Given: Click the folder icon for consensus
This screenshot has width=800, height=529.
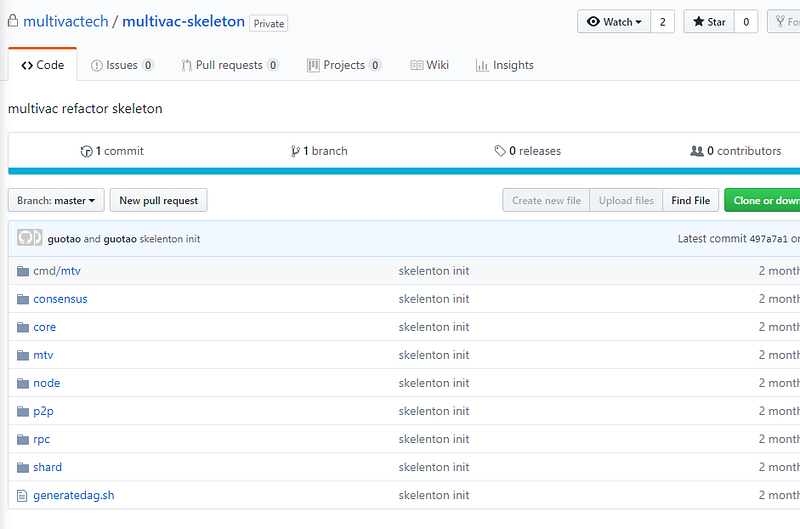Looking at the screenshot, I should 22,299.
